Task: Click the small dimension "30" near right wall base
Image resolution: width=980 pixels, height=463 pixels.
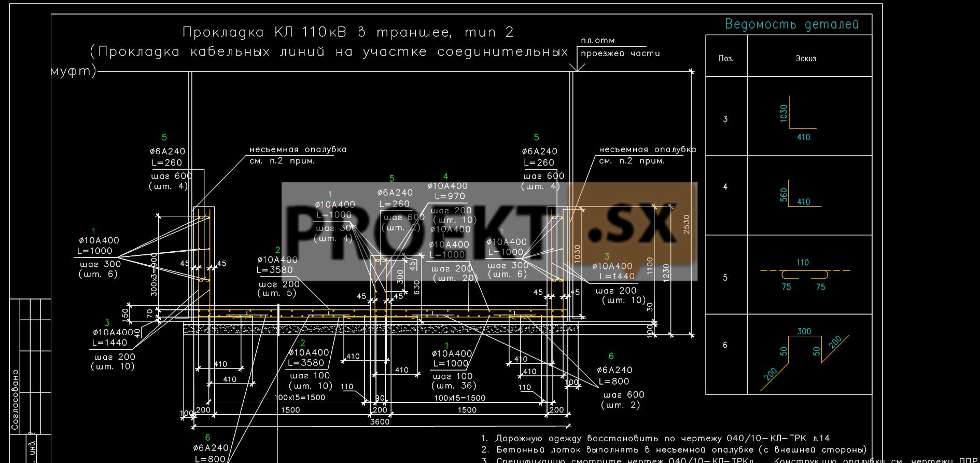Action: [x=650, y=307]
